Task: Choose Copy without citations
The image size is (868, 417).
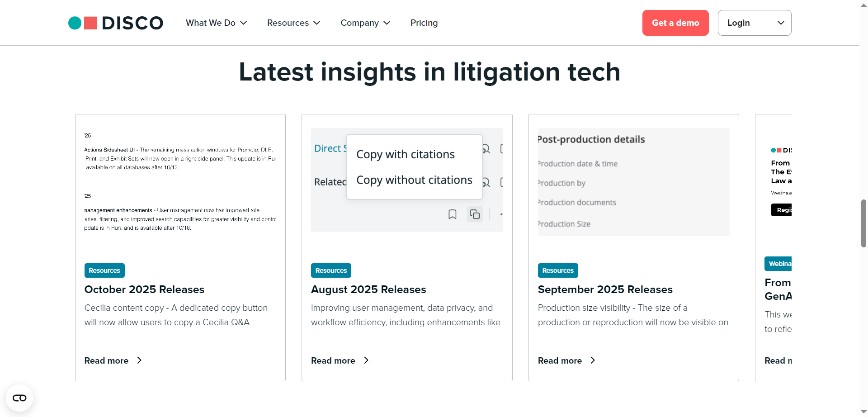Action: click(414, 180)
